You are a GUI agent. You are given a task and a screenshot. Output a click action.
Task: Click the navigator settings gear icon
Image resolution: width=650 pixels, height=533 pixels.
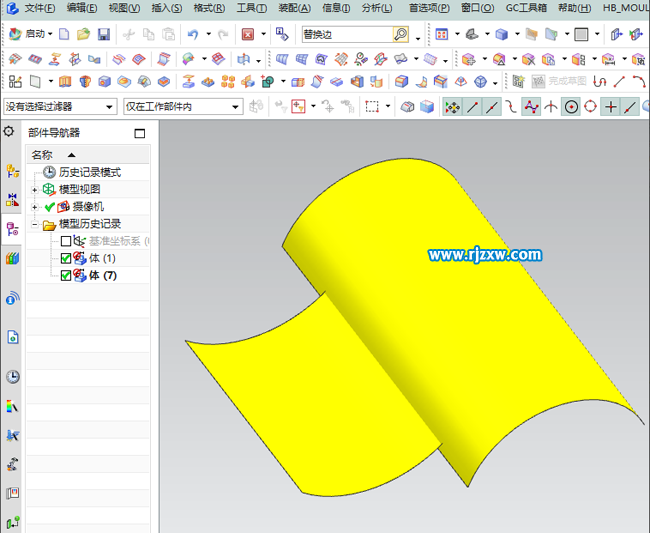pos(9,132)
